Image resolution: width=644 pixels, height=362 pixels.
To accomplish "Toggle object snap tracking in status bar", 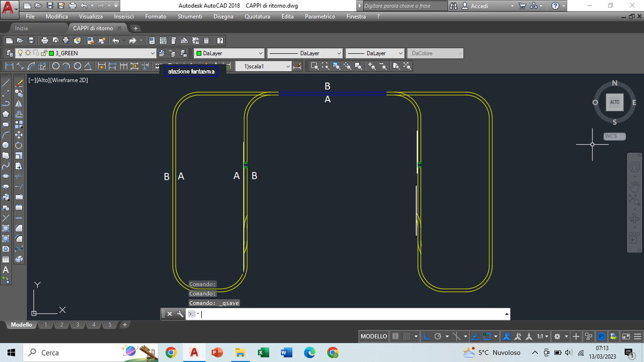I will pyautogui.click(x=476, y=336).
